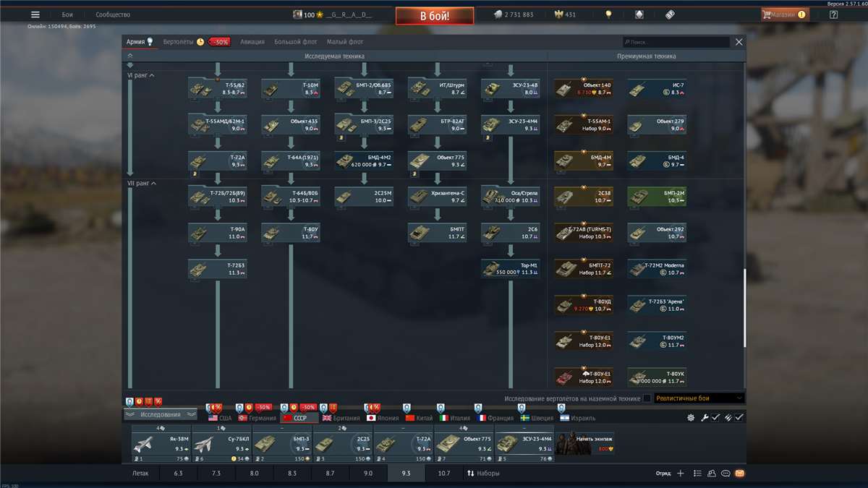Click Нанять экипаж to recruit crew

click(585, 443)
